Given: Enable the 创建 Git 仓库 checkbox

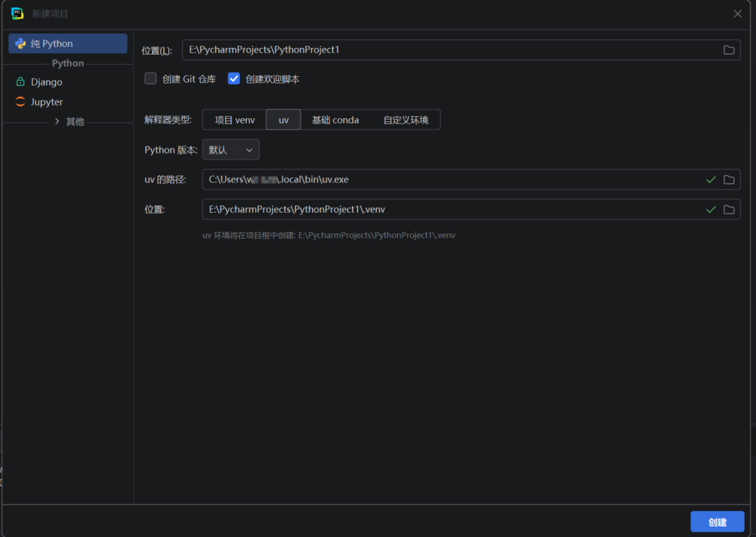Looking at the screenshot, I should pos(151,78).
